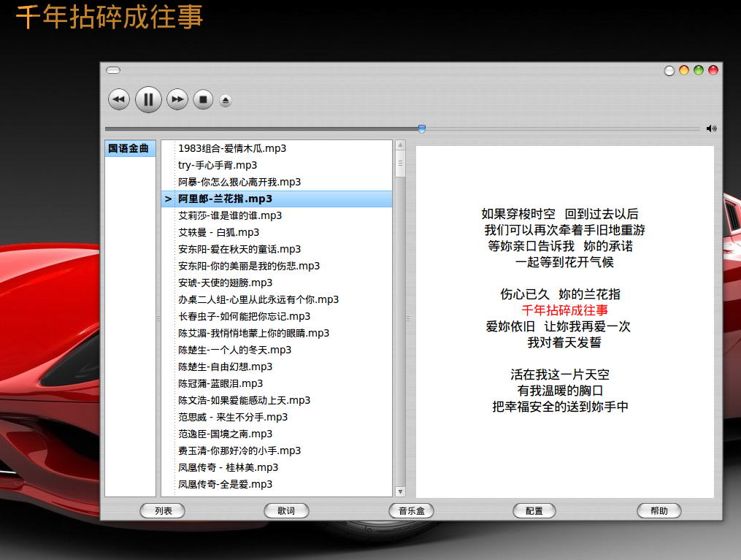Click lyric line 爱妳依旧 让妳我再爱一次
This screenshot has width=741, height=560.
click(x=558, y=326)
